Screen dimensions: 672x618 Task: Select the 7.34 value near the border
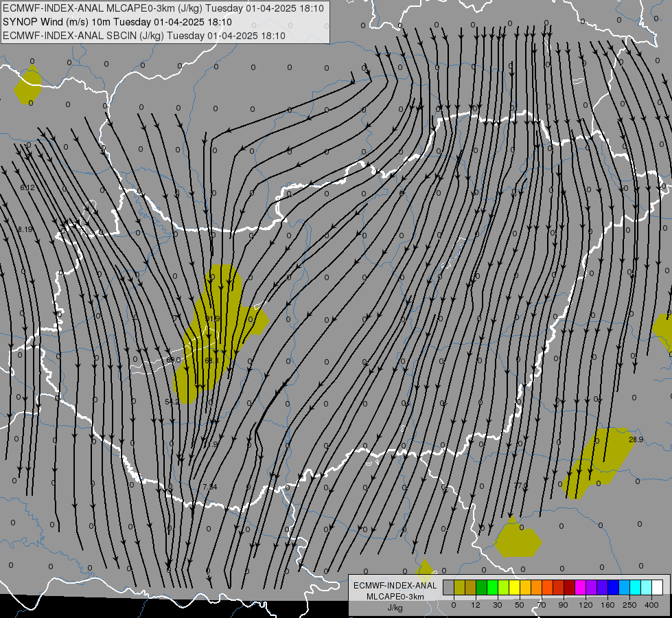point(210,487)
